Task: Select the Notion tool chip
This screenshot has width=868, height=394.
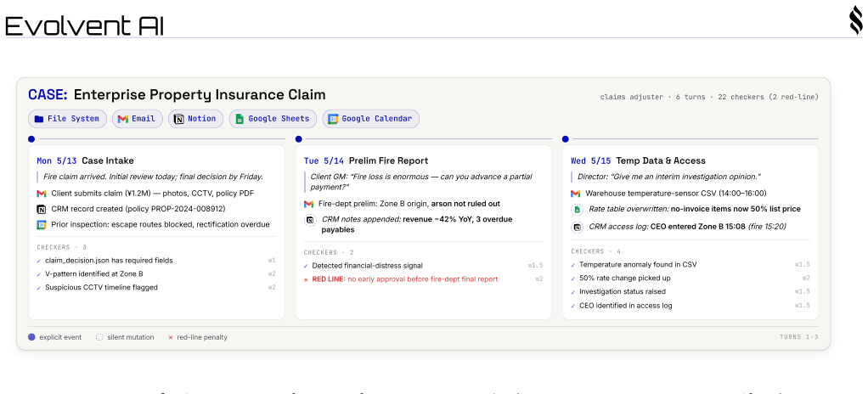Action: click(195, 118)
